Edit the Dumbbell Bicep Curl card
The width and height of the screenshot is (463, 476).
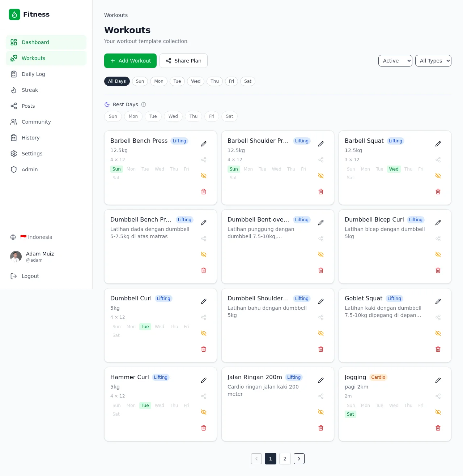pyautogui.click(x=438, y=223)
